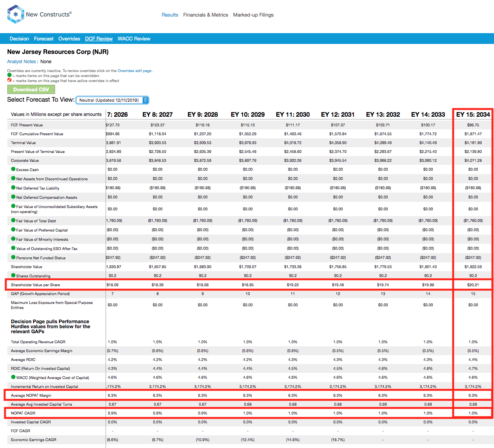The image size is (494, 448).
Task: Open the Analyst Notes link
Action: coord(22,62)
